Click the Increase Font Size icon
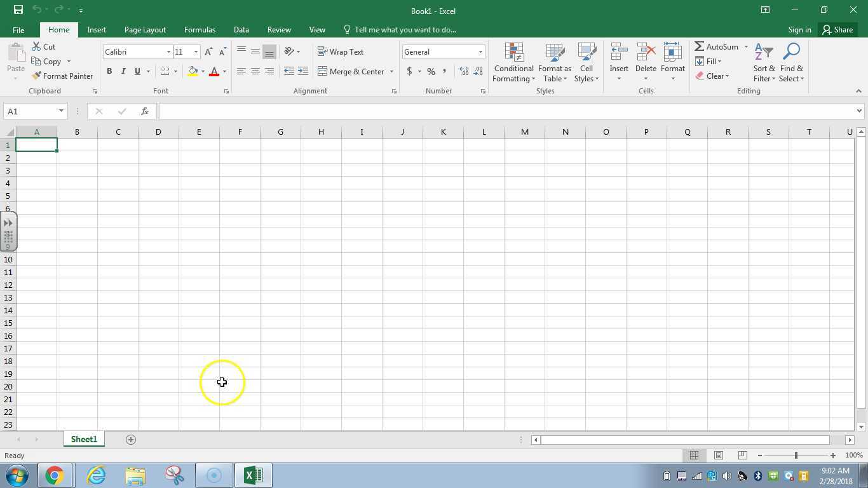Image resolution: width=868 pixels, height=488 pixels. pyautogui.click(x=208, y=52)
